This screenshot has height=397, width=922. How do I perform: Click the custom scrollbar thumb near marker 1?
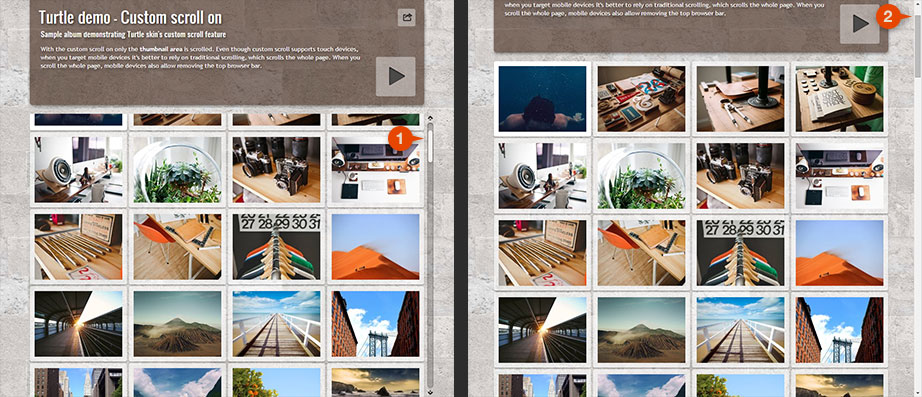pos(430,143)
